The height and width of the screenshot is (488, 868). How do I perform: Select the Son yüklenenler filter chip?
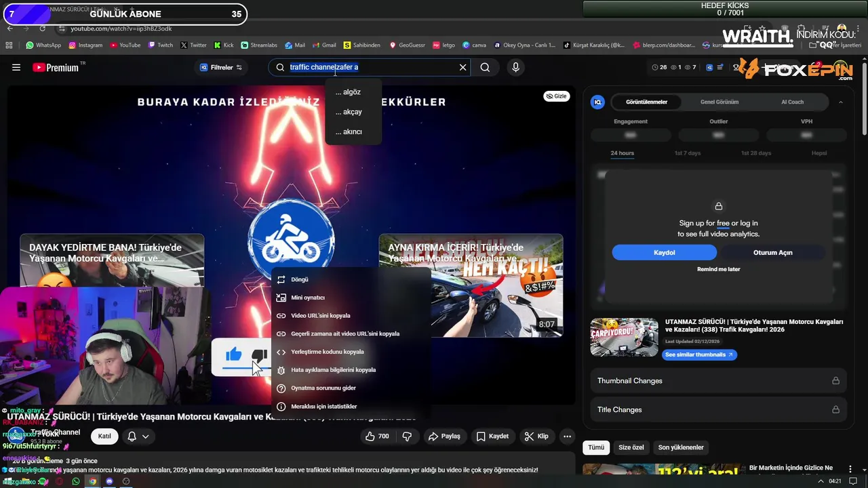coord(681,447)
